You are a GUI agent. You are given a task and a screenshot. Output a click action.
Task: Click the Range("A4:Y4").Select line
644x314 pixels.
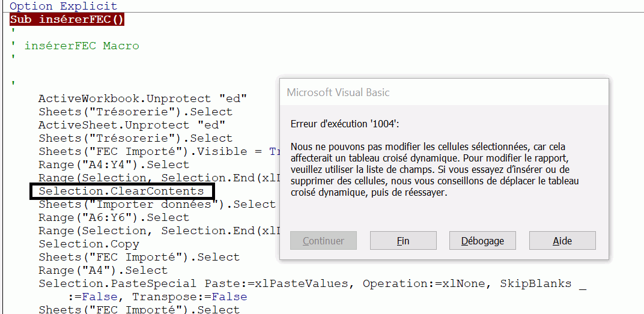coord(114,165)
